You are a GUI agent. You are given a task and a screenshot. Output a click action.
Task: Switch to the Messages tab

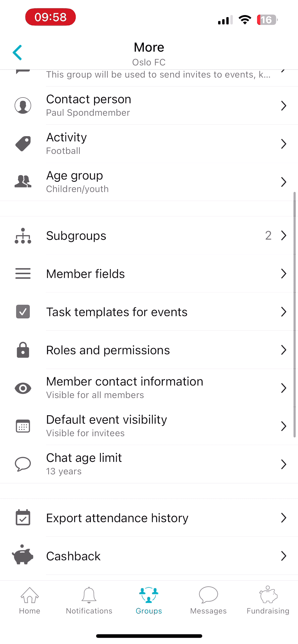point(208,600)
